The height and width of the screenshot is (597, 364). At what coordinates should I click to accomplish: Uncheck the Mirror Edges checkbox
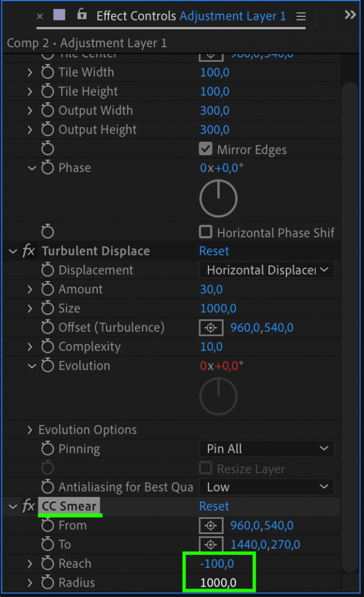206,149
